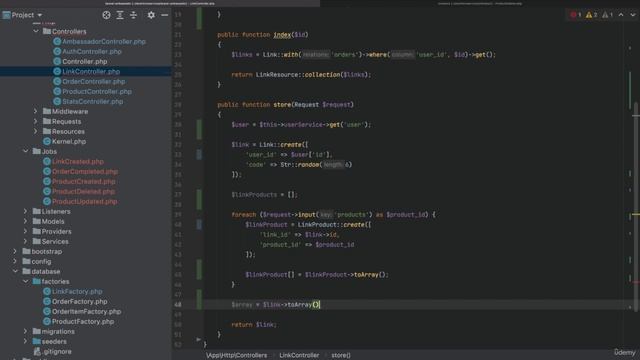This screenshot has width=640, height=360.
Task: Open StatsController.php file
Action: pos(93,101)
